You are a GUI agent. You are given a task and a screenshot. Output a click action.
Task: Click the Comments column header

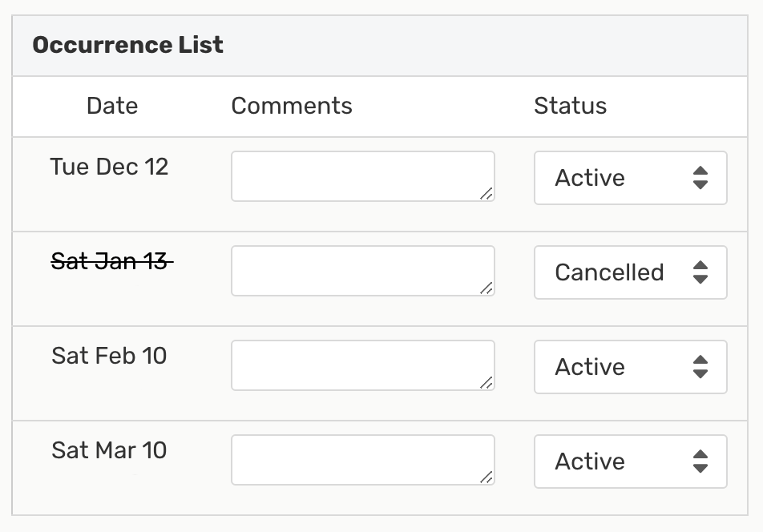(x=292, y=106)
